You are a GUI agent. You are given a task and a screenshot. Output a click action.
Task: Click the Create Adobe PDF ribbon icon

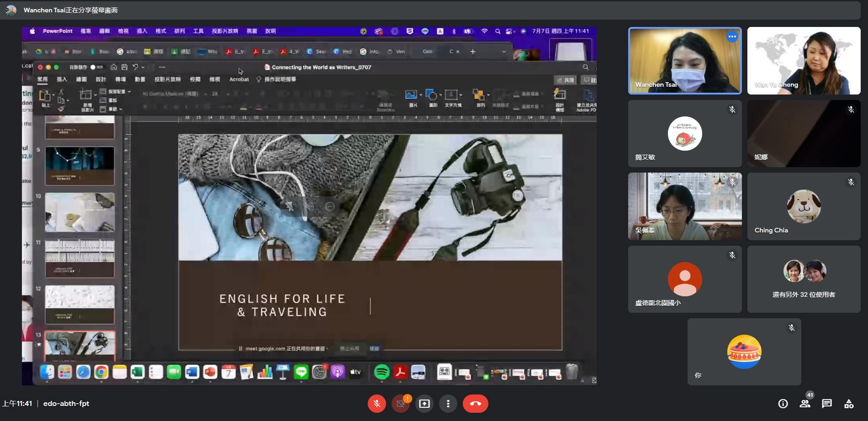click(588, 95)
